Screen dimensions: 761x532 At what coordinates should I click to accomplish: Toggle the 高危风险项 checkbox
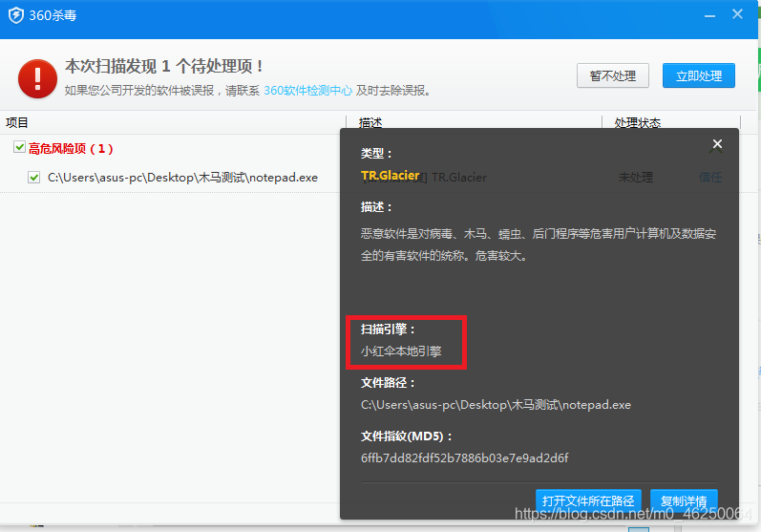tap(19, 146)
